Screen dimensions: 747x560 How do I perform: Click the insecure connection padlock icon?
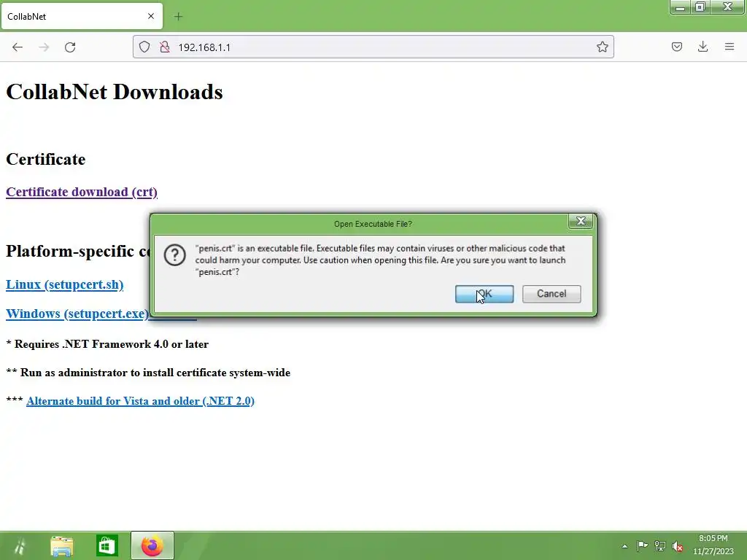coord(165,47)
